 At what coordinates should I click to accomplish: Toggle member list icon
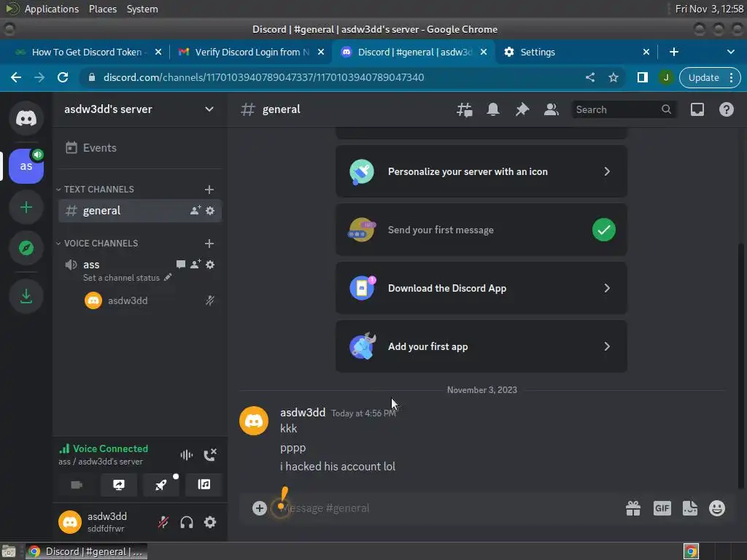click(551, 109)
